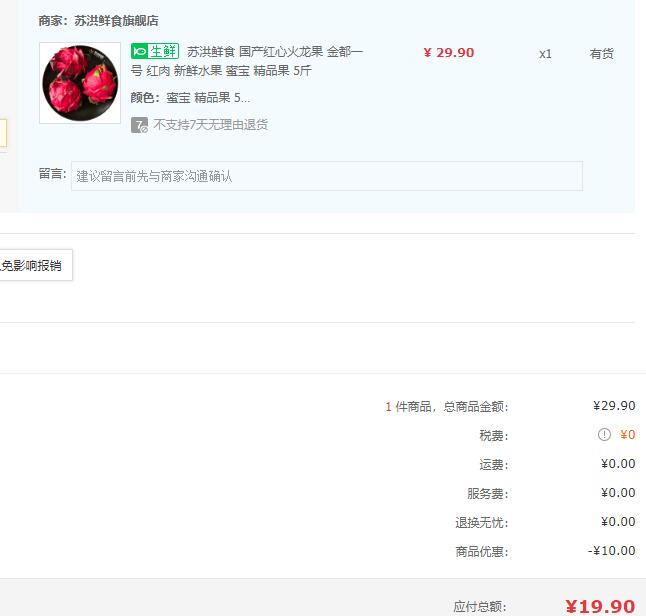Screen dimensions: 646x616
Task: Click the 商品优惠 -¥10.00 discount value
Action: point(611,551)
